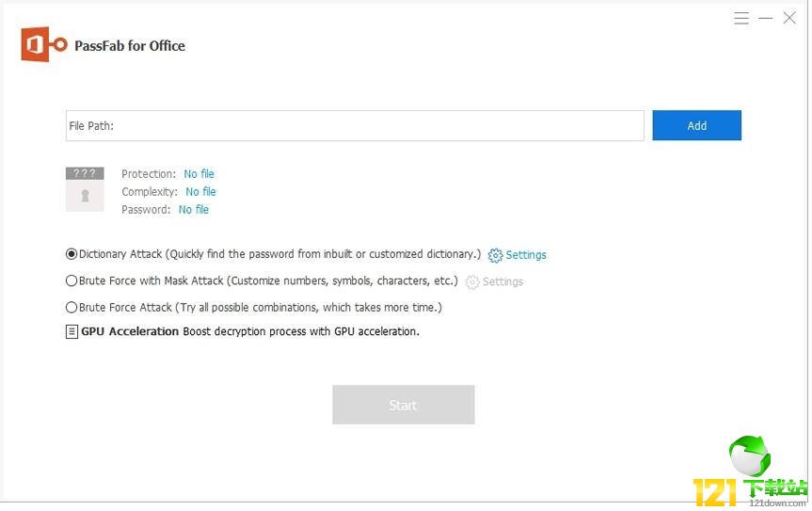This screenshot has height=511, width=812.
Task: Click the gear icon beside Dictionary Attack
Action: click(495, 255)
